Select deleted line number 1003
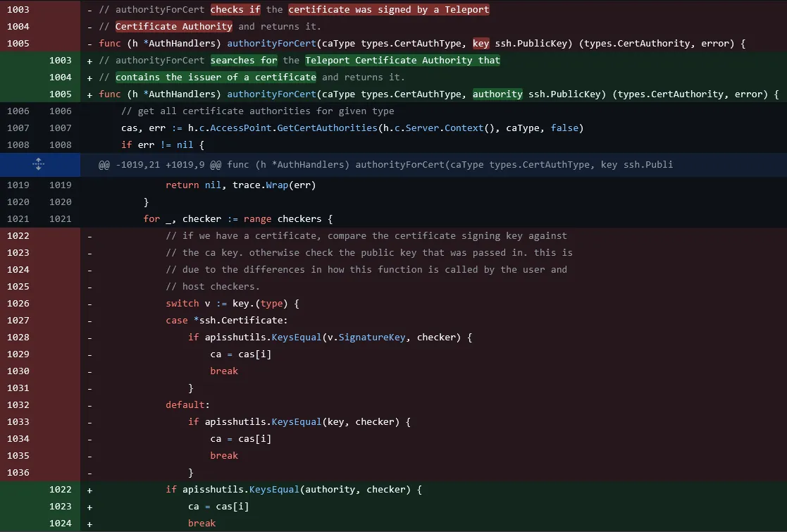787x532 pixels. pos(18,10)
